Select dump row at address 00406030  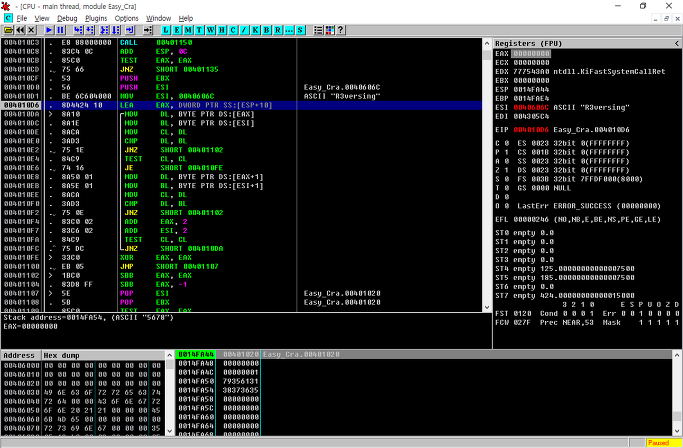coord(83,392)
